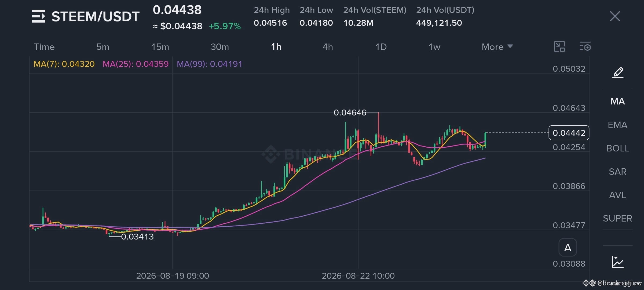Click the 24h Vol(STEEM) value 10.28M
Image resolution: width=644 pixels, height=290 pixels.
pyautogui.click(x=358, y=23)
